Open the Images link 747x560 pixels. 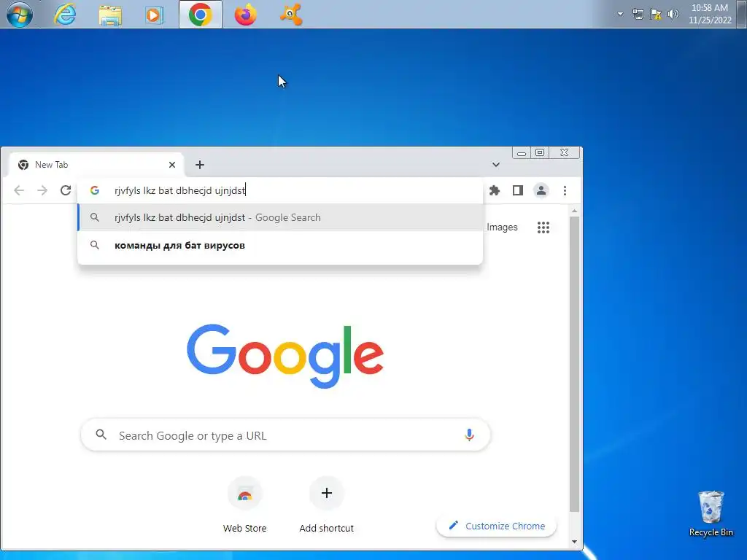pos(502,227)
